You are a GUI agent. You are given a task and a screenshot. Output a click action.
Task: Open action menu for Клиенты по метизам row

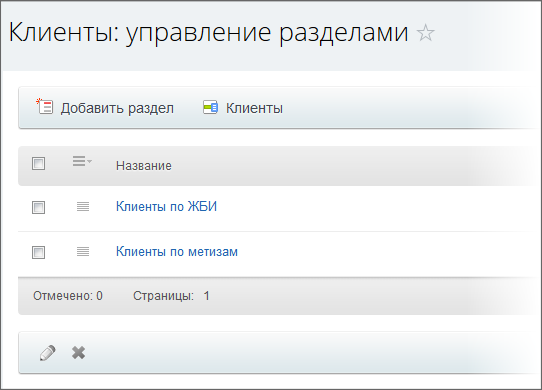click(x=83, y=252)
